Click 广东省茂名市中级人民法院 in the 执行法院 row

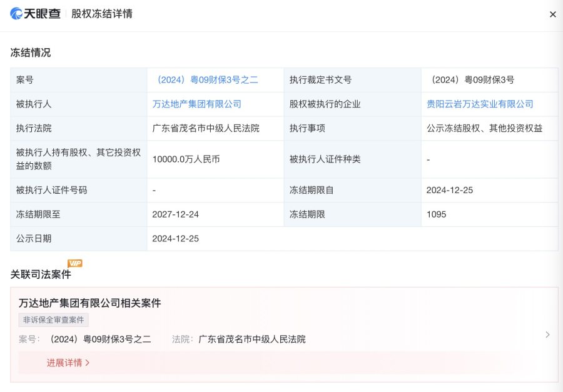point(206,128)
